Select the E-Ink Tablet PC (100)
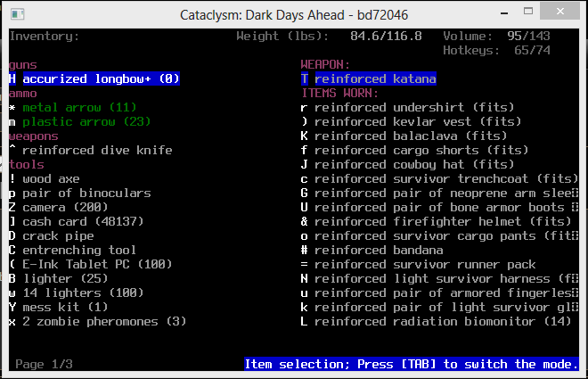The image size is (588, 379). click(x=91, y=265)
